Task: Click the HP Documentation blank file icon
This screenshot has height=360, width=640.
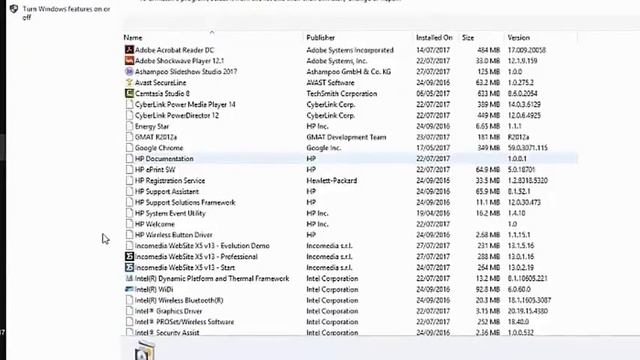Action: (x=129, y=159)
